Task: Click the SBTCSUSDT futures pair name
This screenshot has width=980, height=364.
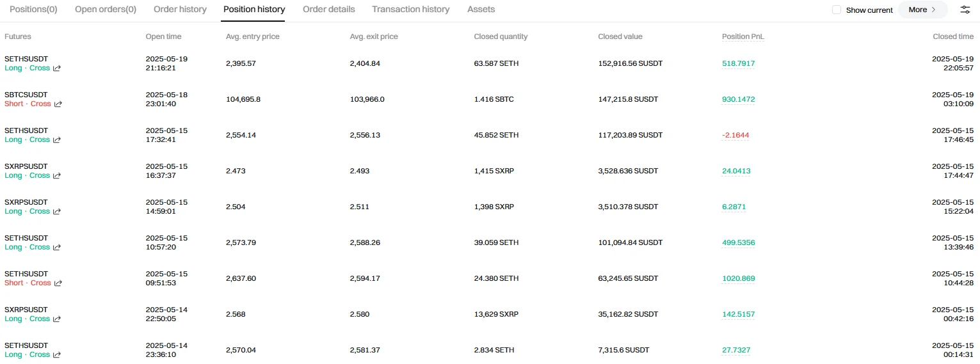Action: [26, 95]
